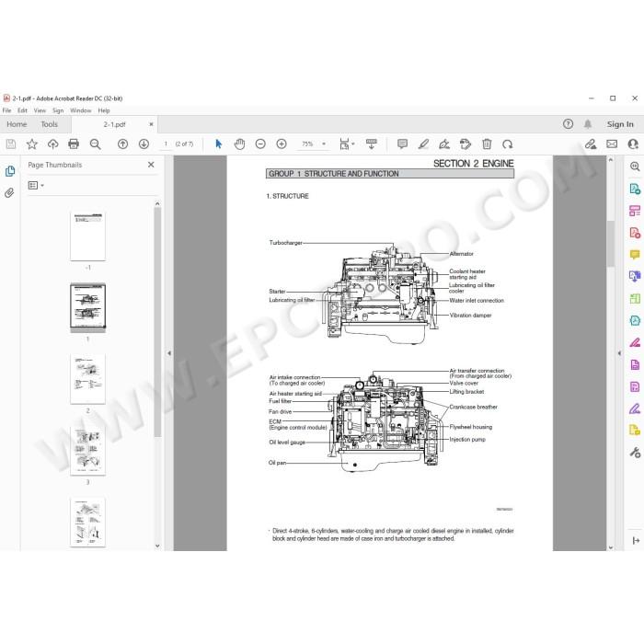
Task: Select the highlighter pen tool
Action: (423, 144)
